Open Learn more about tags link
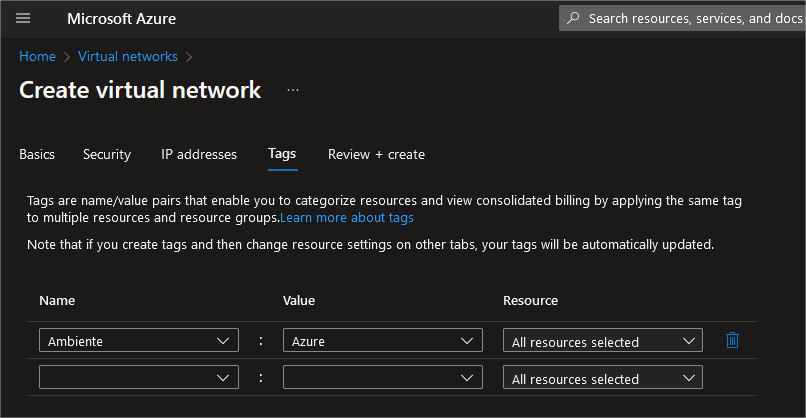806x418 pixels. [347, 217]
